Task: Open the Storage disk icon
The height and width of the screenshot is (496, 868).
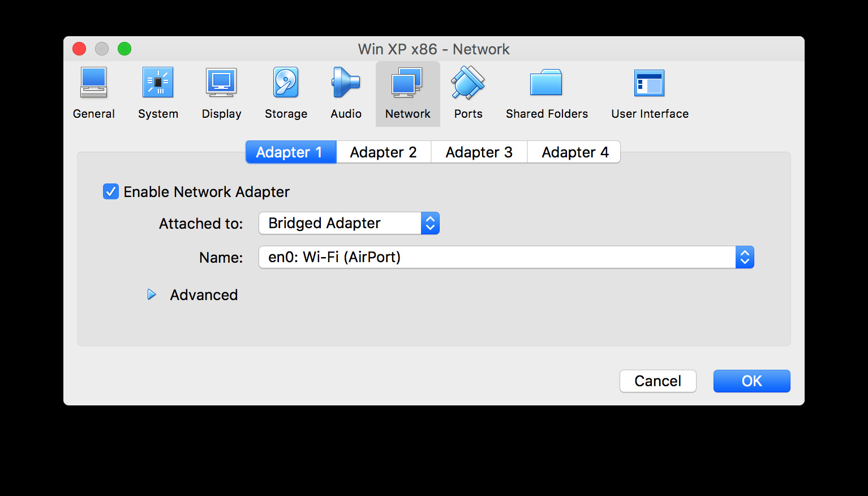Action: click(x=286, y=83)
